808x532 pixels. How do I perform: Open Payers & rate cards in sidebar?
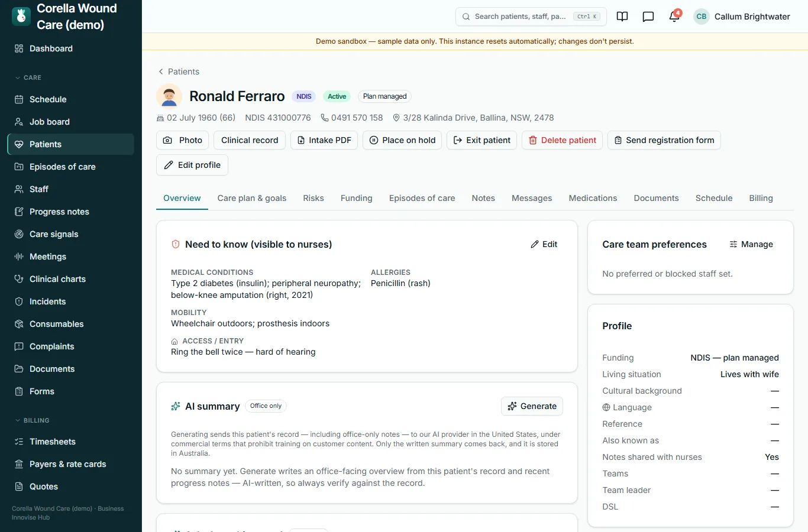[70, 464]
